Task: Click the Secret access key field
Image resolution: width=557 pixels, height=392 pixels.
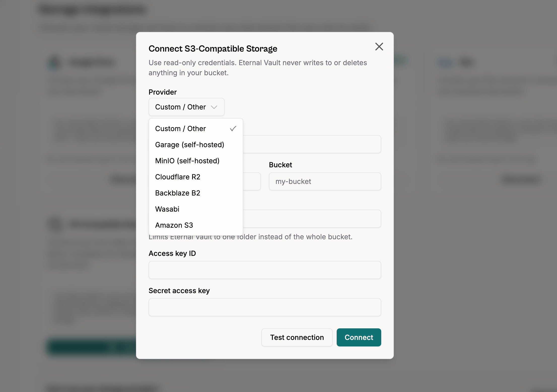Action: coord(265,307)
